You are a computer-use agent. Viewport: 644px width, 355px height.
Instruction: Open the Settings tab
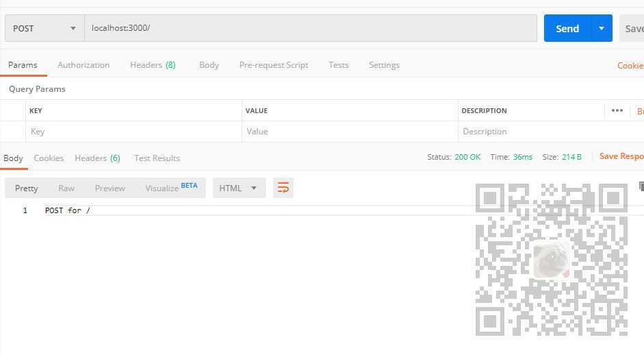(384, 65)
